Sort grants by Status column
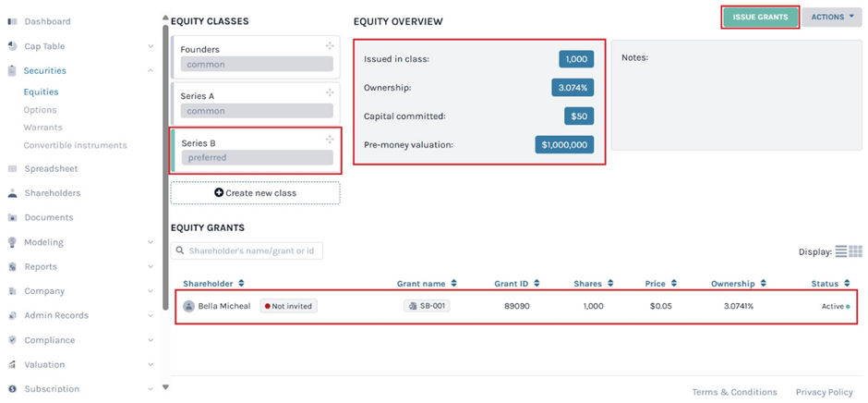Viewport: 868px width, 403px height. [x=830, y=283]
